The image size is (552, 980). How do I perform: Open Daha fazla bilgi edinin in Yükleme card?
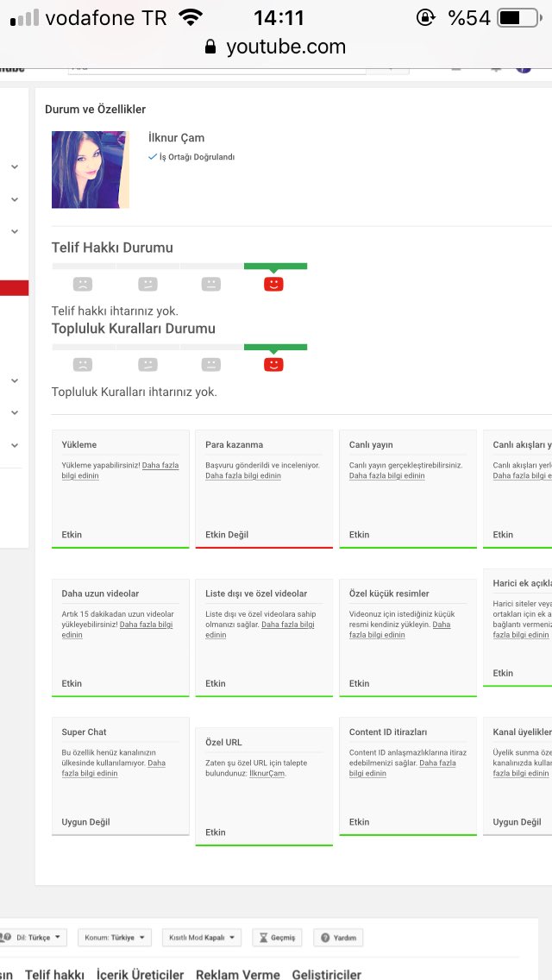point(120,471)
